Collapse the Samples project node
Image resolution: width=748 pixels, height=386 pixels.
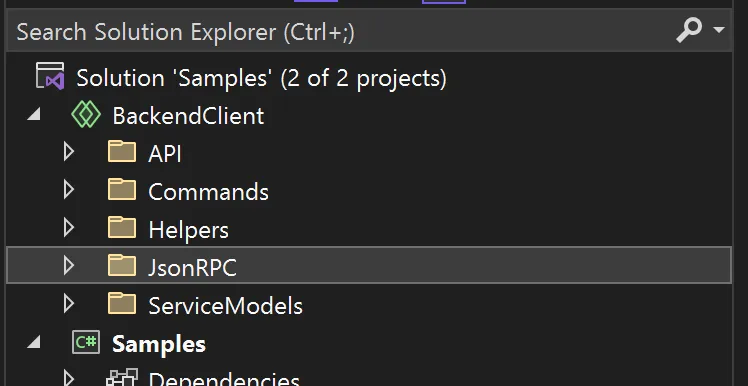point(34,342)
